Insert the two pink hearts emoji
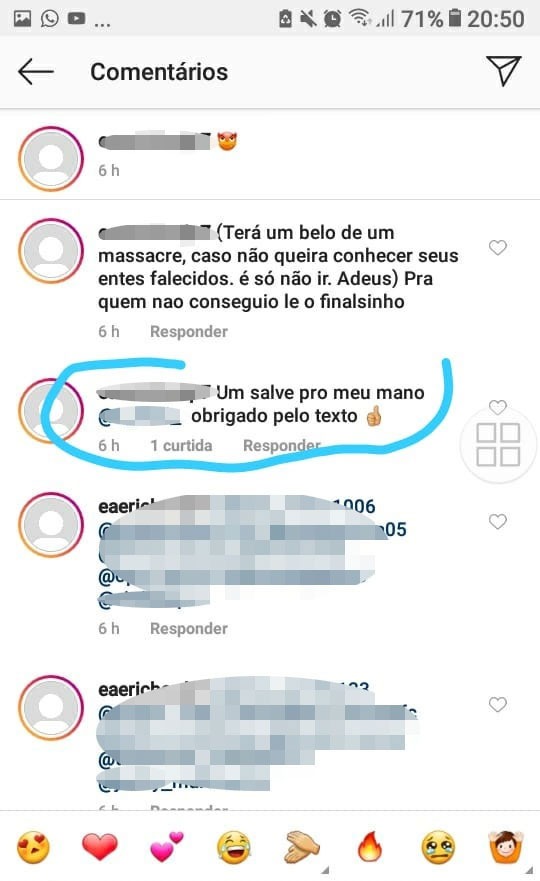Screen dimensions: 540x881 tap(167, 847)
